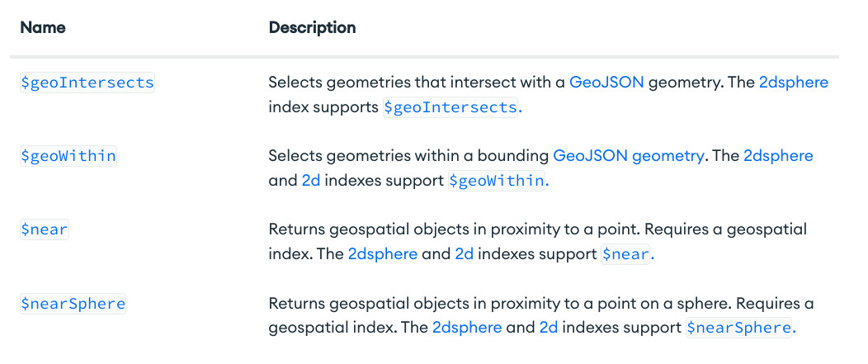
Task: Open the $nearSphere operator link in Name column
Action: pos(73,304)
